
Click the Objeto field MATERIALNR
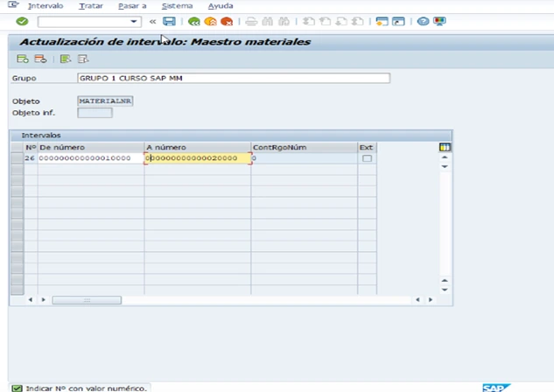pos(105,101)
